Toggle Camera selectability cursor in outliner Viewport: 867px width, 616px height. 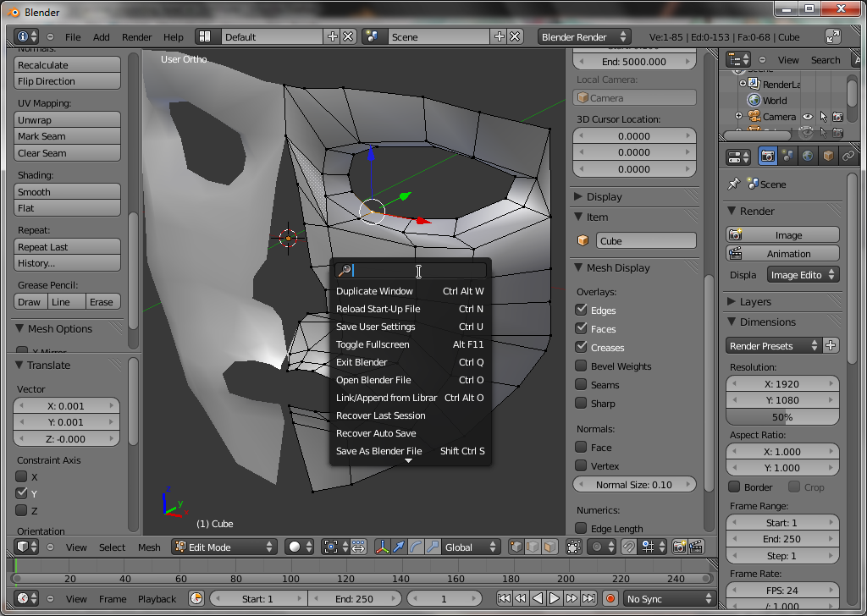point(823,117)
